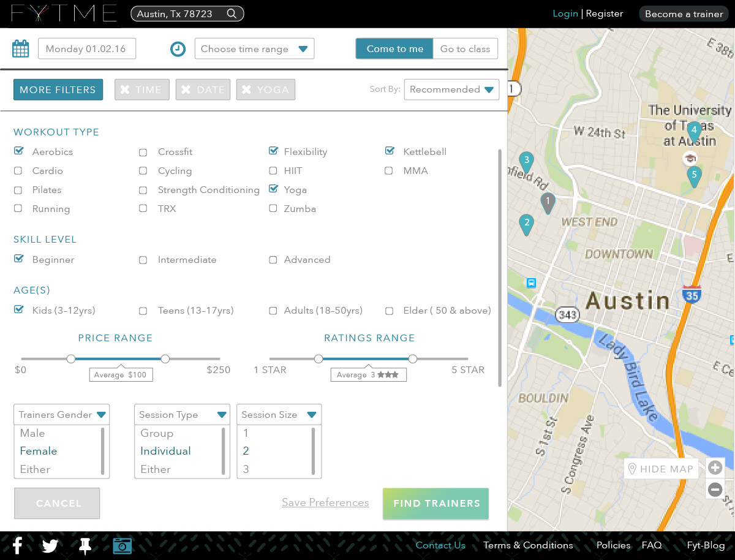This screenshot has width=735, height=560.
Task: Click the search magnifier in location box
Action: tap(232, 13)
